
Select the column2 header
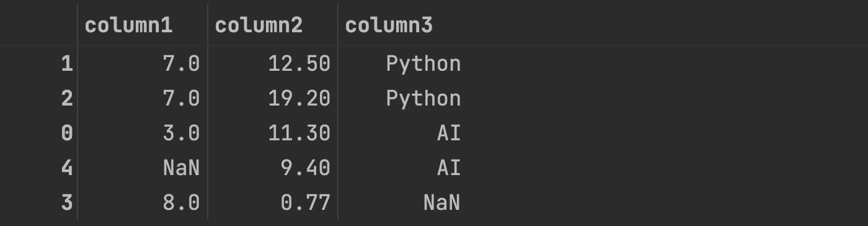[259, 25]
